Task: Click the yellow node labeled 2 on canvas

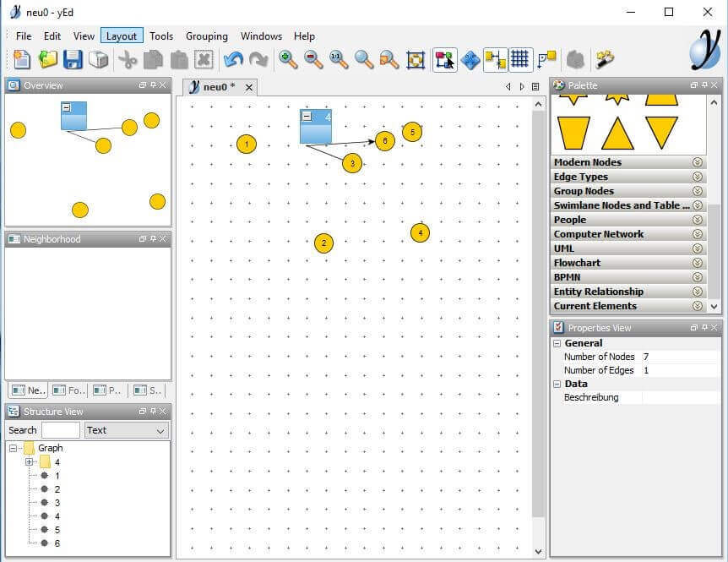Action: pyautogui.click(x=323, y=243)
